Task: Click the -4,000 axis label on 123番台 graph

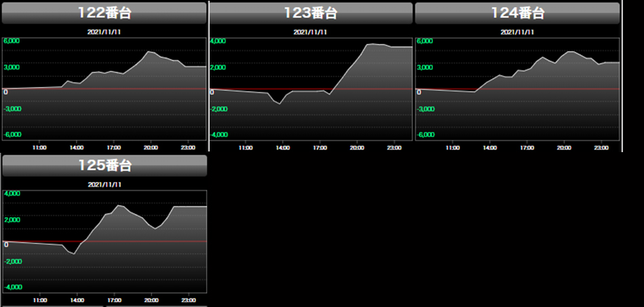Action: 219,134
